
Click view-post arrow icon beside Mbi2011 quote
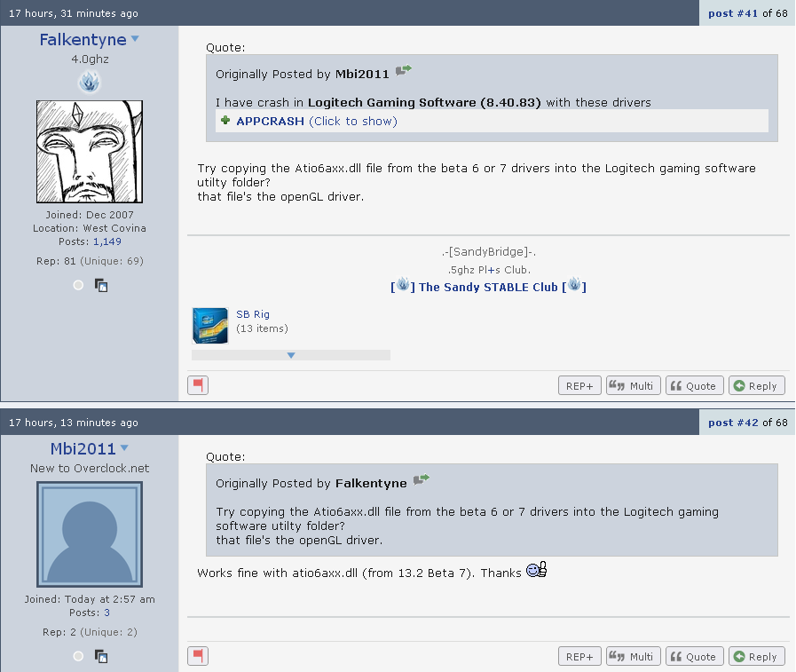(404, 70)
